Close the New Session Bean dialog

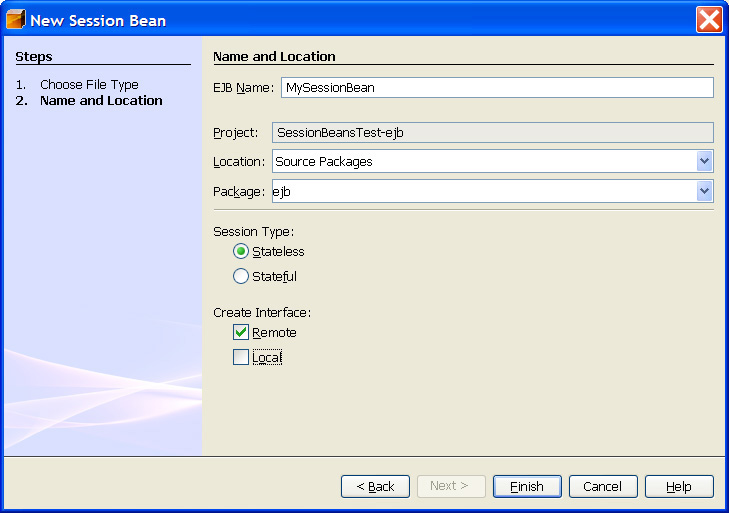(x=708, y=20)
